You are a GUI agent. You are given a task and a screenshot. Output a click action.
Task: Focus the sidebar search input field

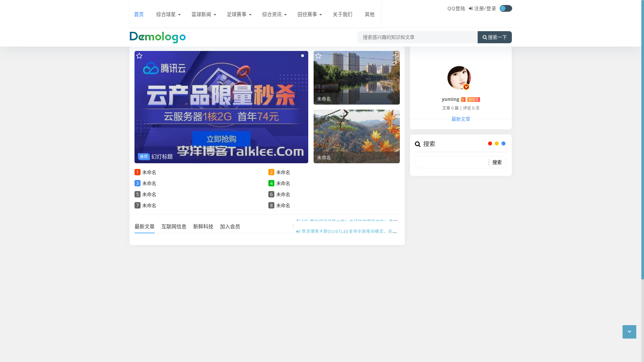tap(452, 162)
